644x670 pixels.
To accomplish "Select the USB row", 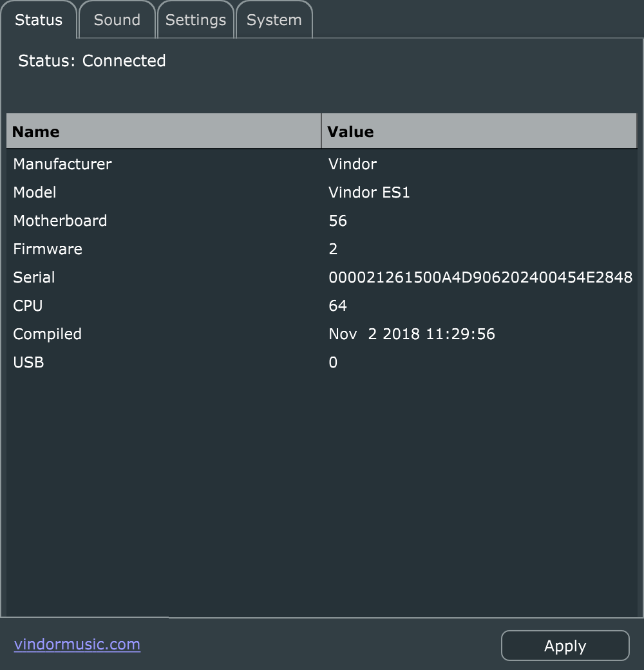I will click(28, 362).
